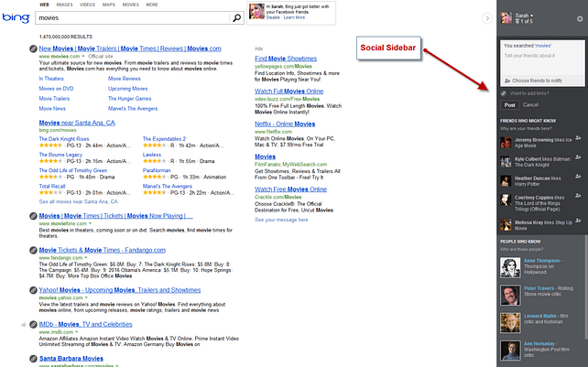
Task: Click the add-friend icon for Kyle Colbert
Action: [578, 157]
